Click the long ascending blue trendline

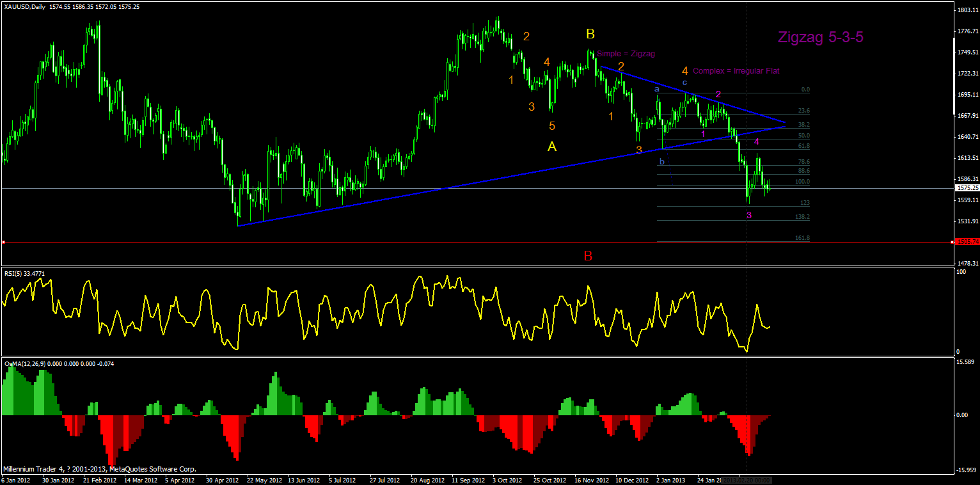[512, 176]
